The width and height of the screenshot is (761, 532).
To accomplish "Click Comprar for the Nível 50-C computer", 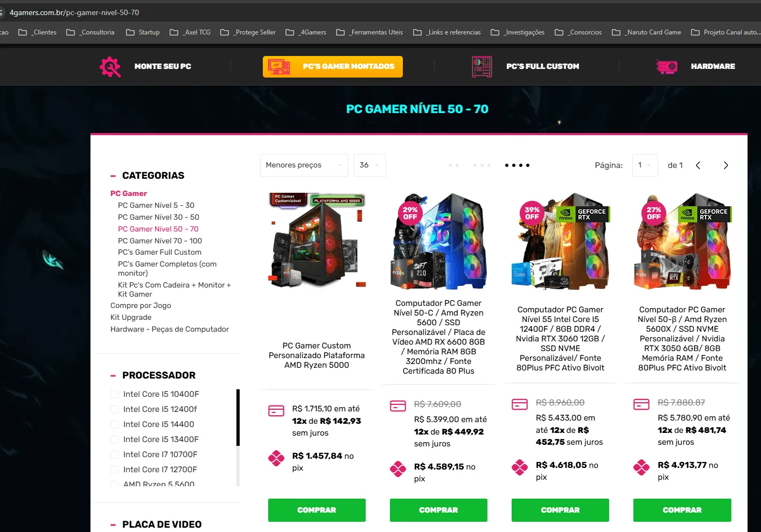I will coord(438,510).
